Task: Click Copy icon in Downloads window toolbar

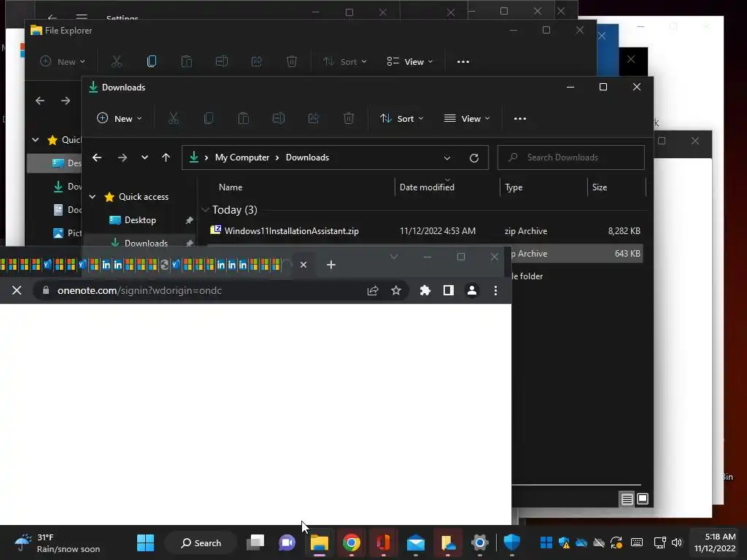Action: 209,119
